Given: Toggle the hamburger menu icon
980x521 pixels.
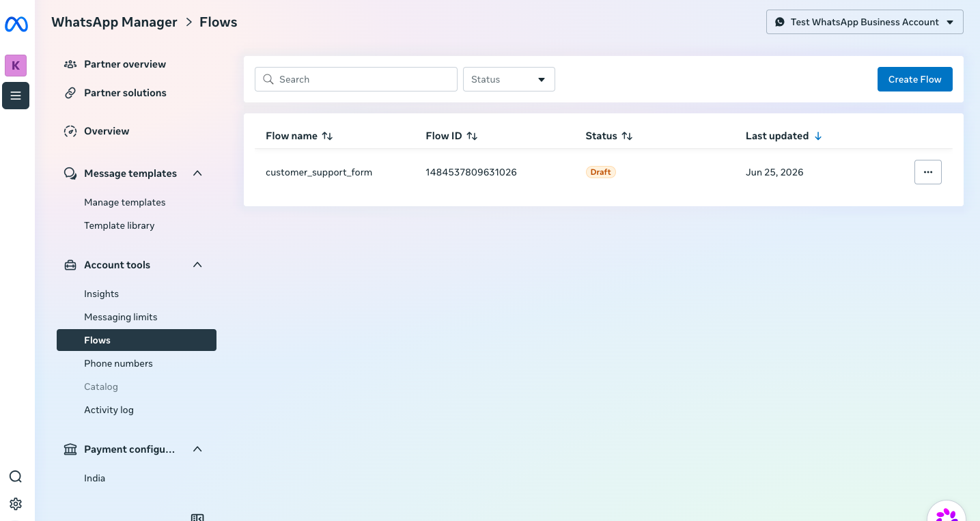Looking at the screenshot, I should pyautogui.click(x=16, y=96).
